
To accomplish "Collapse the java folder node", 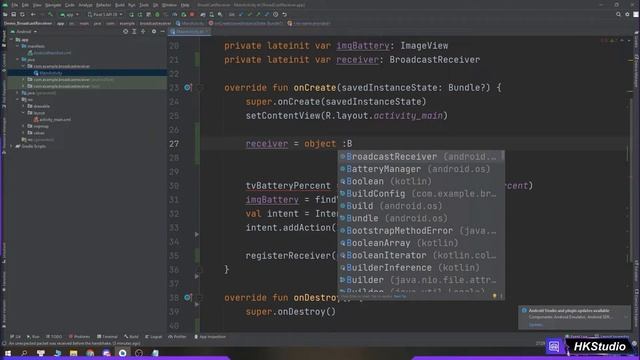I will 18,60.
